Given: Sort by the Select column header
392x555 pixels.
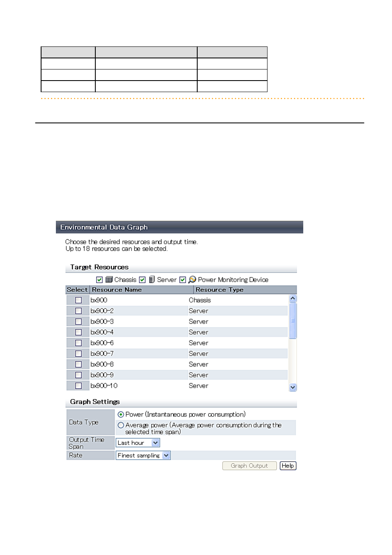Looking at the screenshot, I should click(77, 290).
